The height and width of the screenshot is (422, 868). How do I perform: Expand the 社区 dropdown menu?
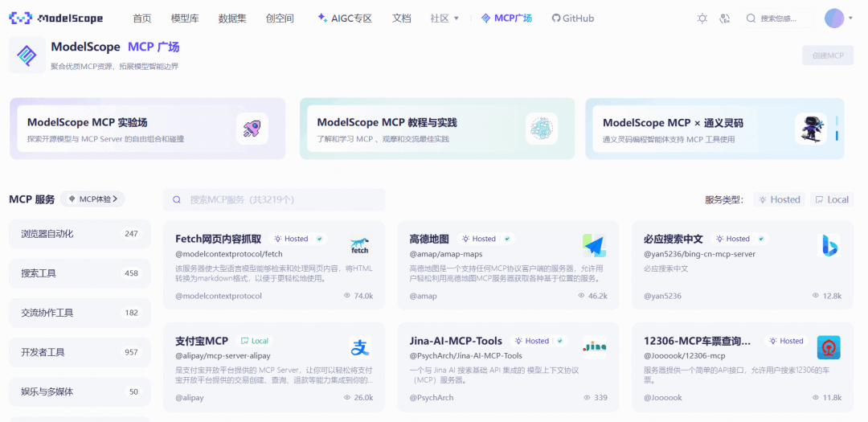coord(444,18)
